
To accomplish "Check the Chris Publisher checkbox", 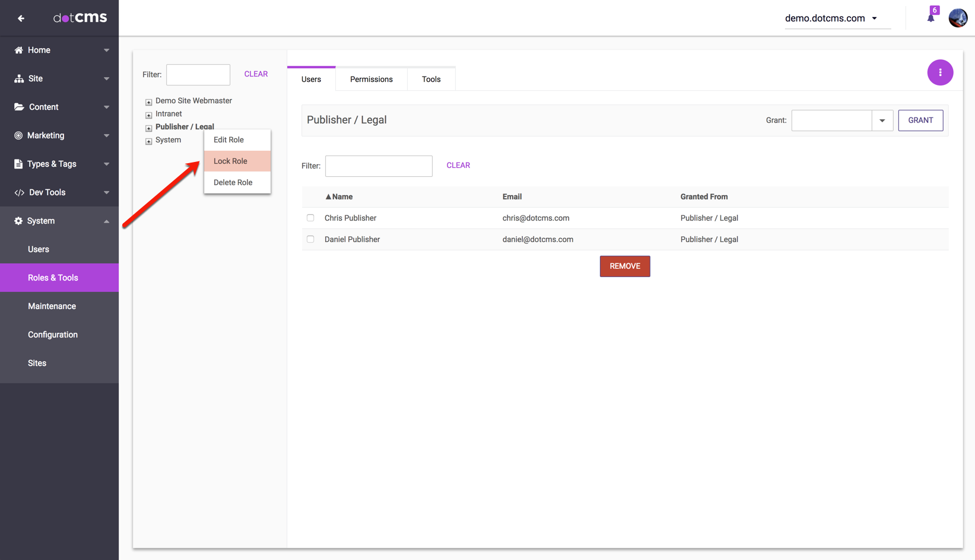I will click(310, 218).
